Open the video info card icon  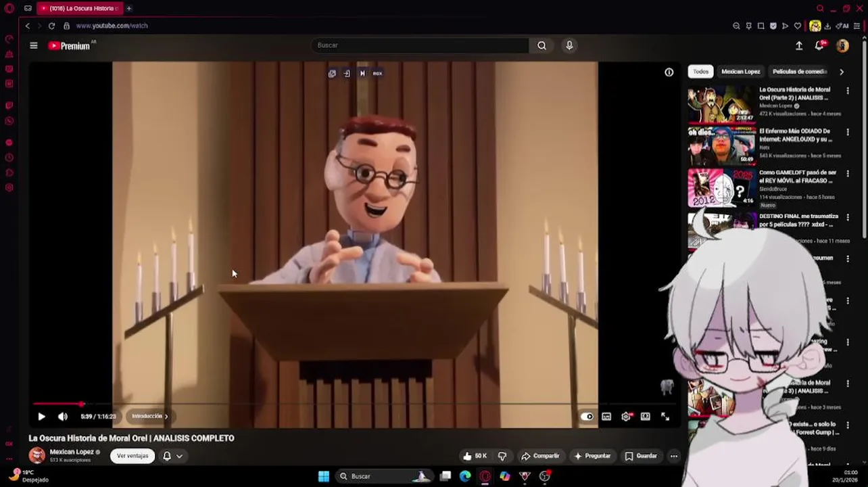point(669,72)
